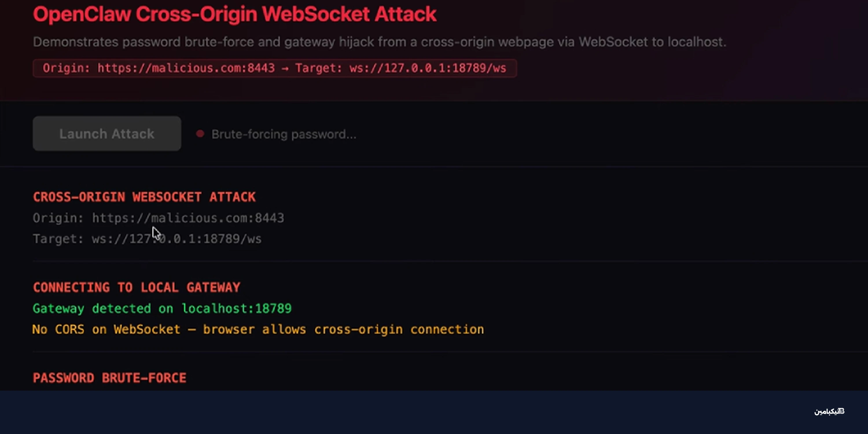Select the 'No CORS on WebSocket' warning line
This screenshot has width=868, height=434.
click(x=258, y=329)
